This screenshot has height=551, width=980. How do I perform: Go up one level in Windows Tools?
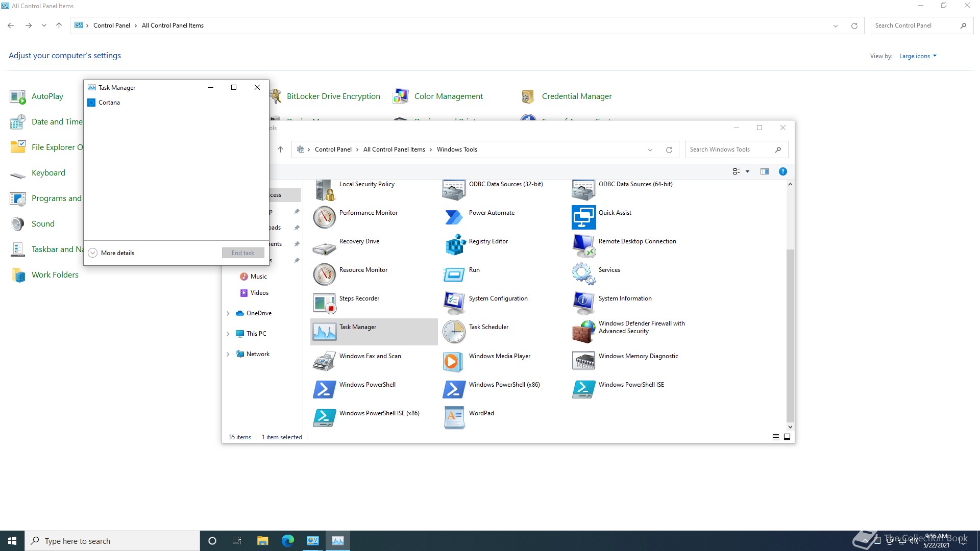click(x=280, y=149)
